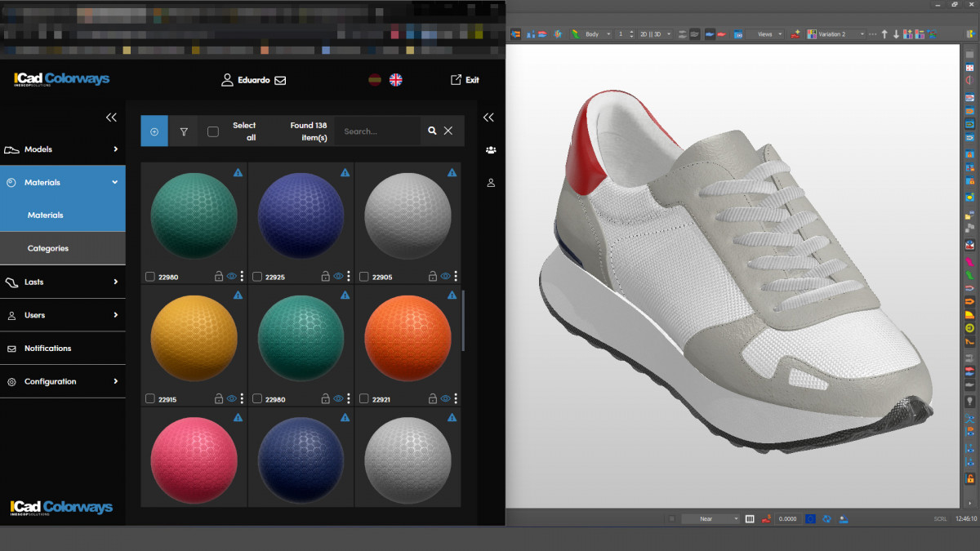This screenshot has width=980, height=551.
Task: Select the yellow material sphere 22915
Action: tap(194, 338)
